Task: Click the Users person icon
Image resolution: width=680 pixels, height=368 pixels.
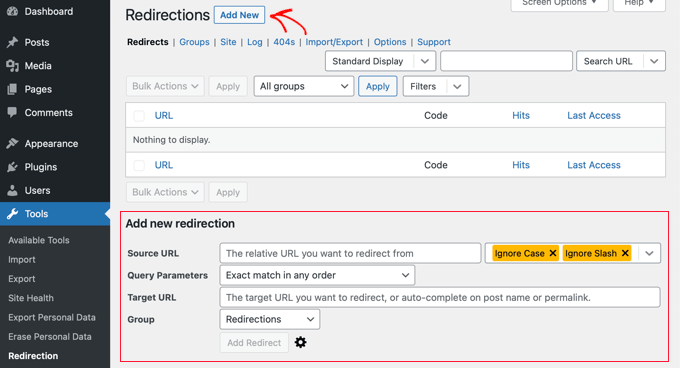Action: pos(13,190)
